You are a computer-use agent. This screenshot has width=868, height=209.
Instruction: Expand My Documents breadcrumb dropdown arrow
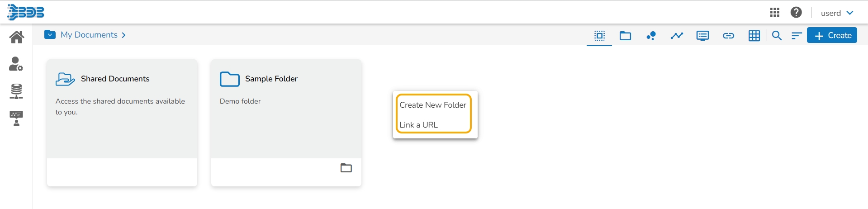(x=50, y=35)
